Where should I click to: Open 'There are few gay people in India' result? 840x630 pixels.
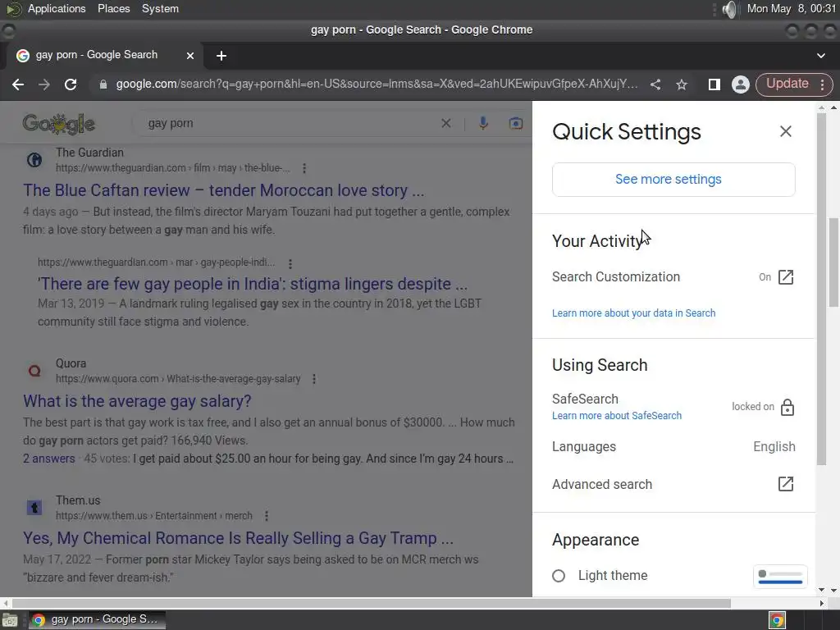click(253, 284)
